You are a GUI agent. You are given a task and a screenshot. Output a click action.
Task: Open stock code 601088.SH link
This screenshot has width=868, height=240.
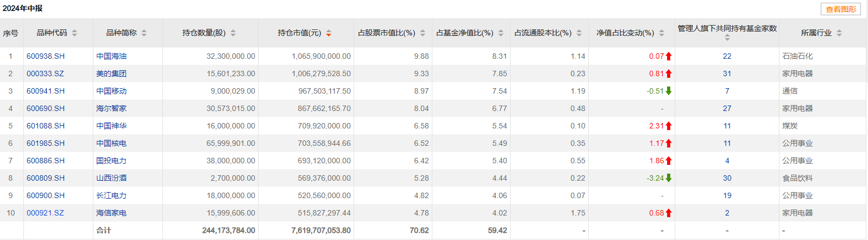point(46,126)
